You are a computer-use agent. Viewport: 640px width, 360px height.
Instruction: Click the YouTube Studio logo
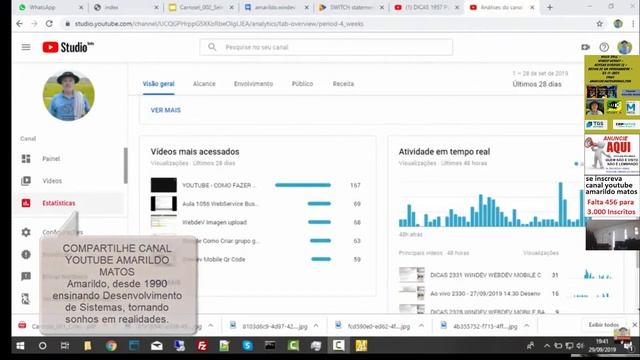(68, 47)
